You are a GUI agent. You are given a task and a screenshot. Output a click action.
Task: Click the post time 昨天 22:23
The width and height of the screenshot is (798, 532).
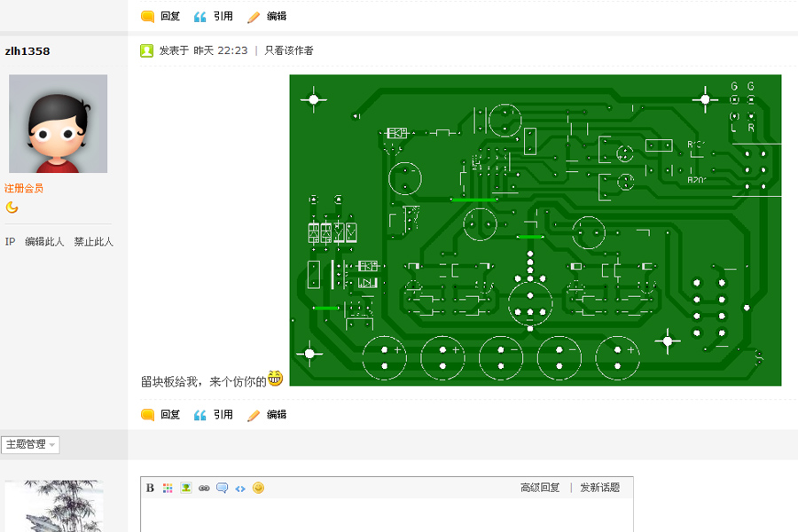click(x=221, y=51)
